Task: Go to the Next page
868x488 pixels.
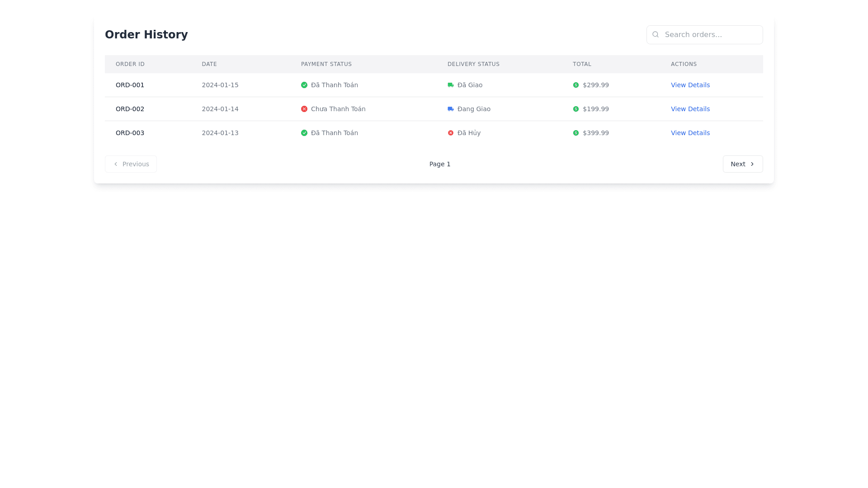Action: (x=742, y=164)
